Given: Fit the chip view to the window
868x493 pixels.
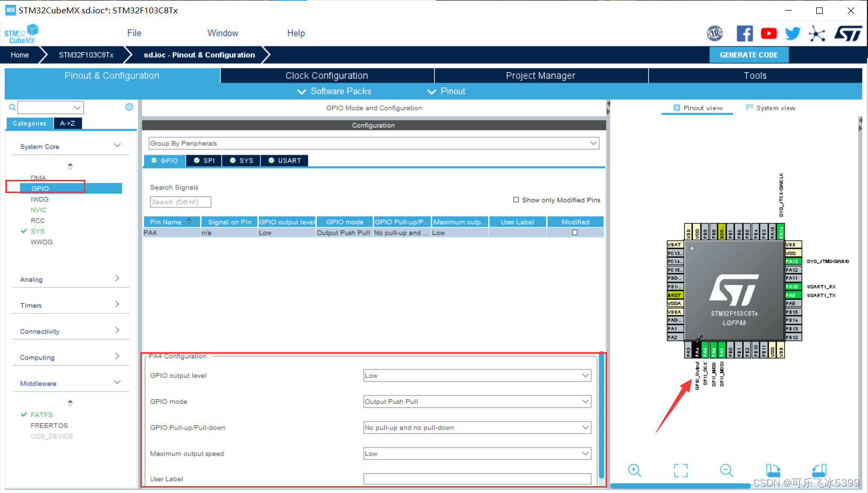Looking at the screenshot, I should 681,470.
